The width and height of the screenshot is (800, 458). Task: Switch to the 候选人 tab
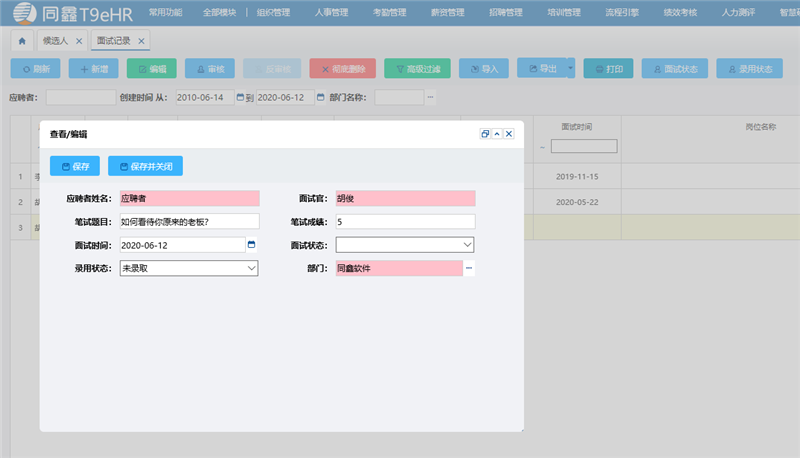[x=54, y=41]
